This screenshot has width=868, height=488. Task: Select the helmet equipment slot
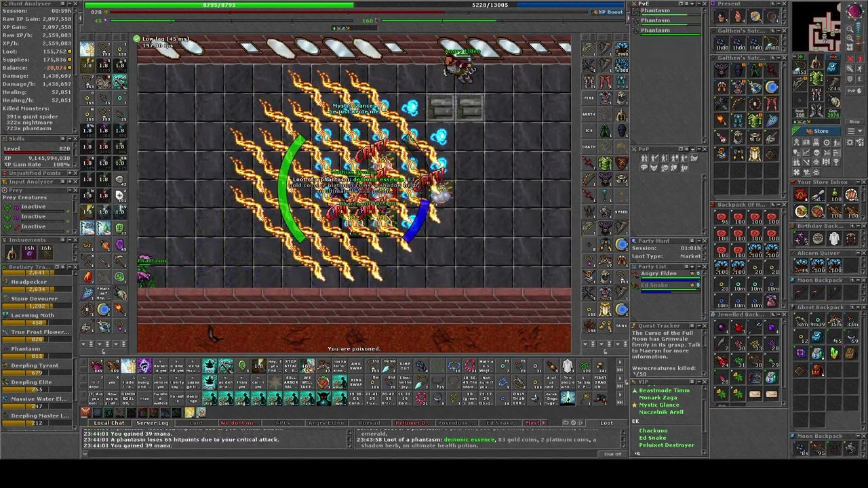pyautogui.click(x=816, y=61)
